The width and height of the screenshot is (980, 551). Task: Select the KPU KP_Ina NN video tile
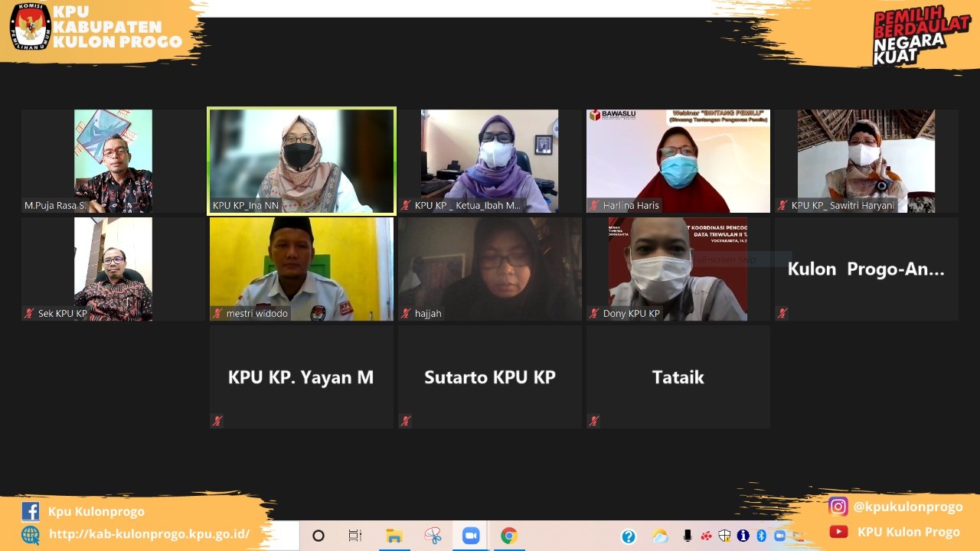click(x=302, y=161)
